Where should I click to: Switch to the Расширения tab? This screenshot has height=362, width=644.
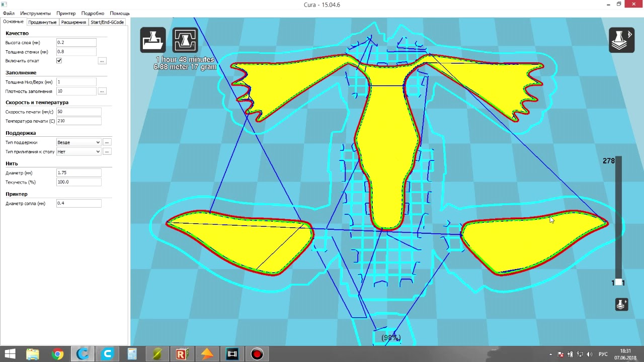click(x=73, y=22)
